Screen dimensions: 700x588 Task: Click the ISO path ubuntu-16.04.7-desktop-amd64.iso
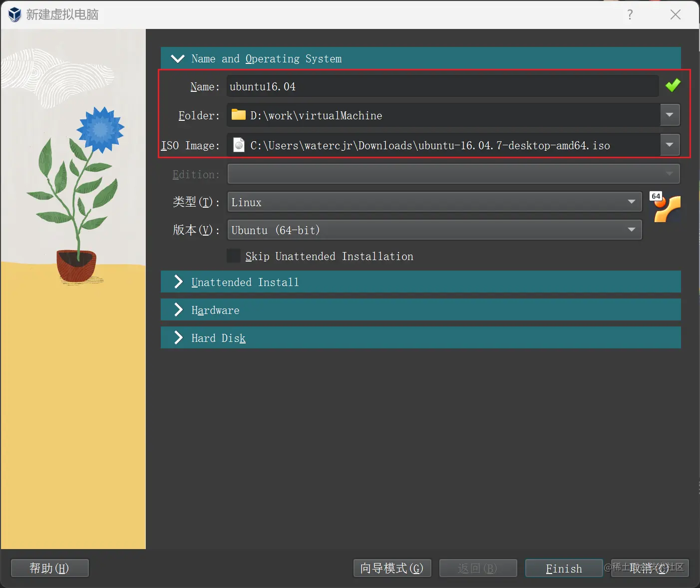pyautogui.click(x=430, y=146)
